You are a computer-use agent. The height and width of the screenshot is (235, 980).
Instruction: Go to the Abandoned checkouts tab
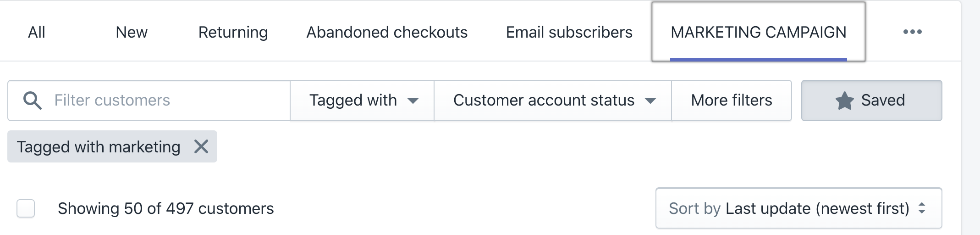coord(387,32)
